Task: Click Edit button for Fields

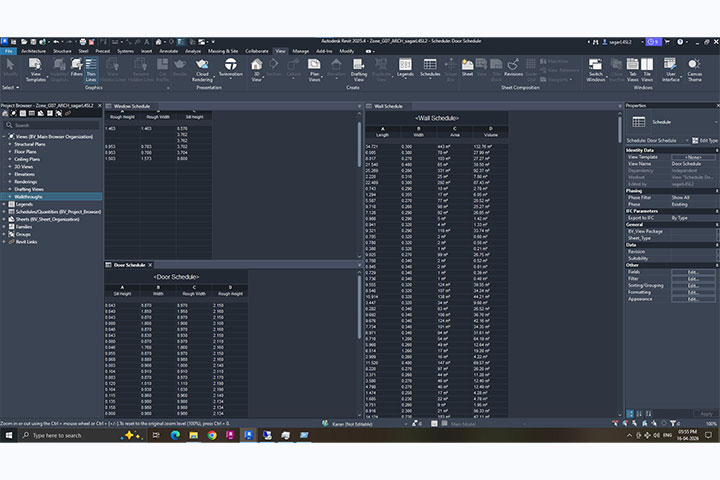Action: coord(693,272)
